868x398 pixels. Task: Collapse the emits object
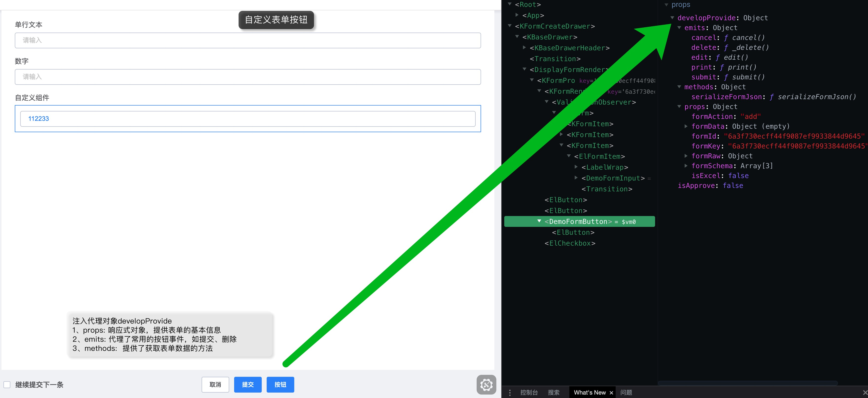coord(679,28)
